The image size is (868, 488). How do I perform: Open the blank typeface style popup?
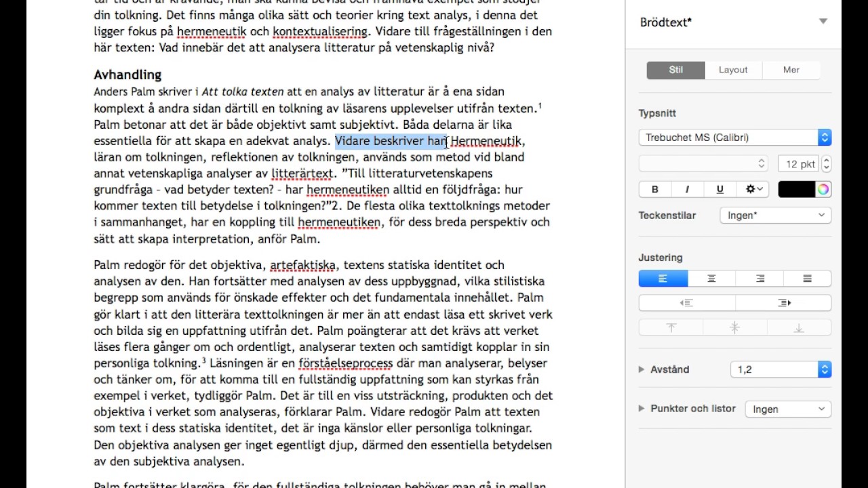[x=704, y=164]
